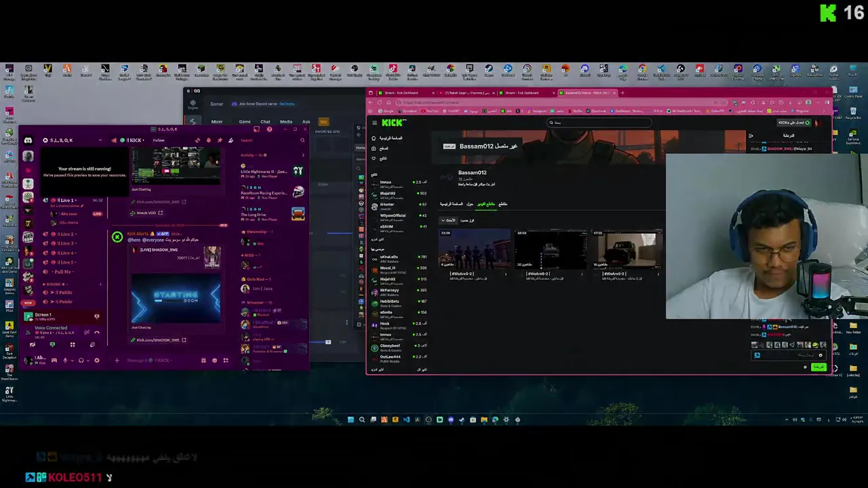Open the gift icon in Discord message bar
This screenshot has width=868, height=488.
click(x=203, y=361)
